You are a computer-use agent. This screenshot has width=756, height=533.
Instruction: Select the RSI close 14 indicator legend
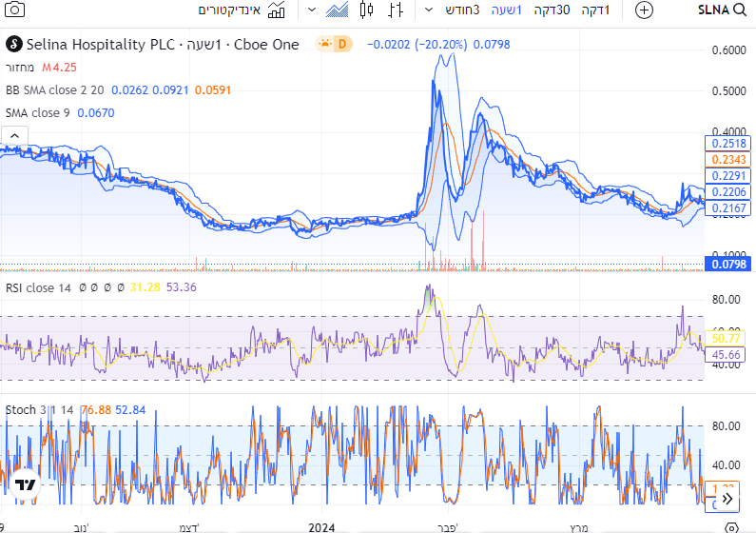38,287
